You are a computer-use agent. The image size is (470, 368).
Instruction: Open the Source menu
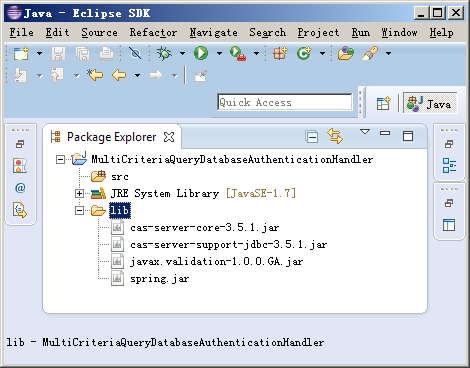point(99,32)
